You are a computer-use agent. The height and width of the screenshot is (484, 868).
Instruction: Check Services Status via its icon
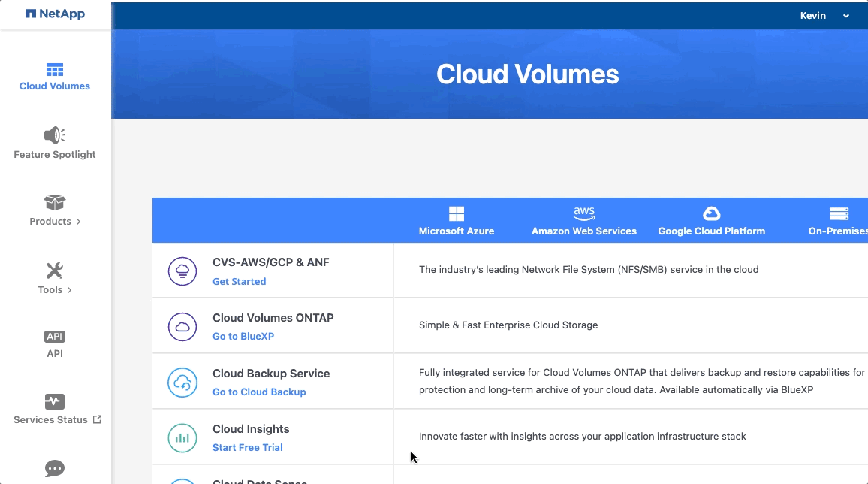[54, 402]
